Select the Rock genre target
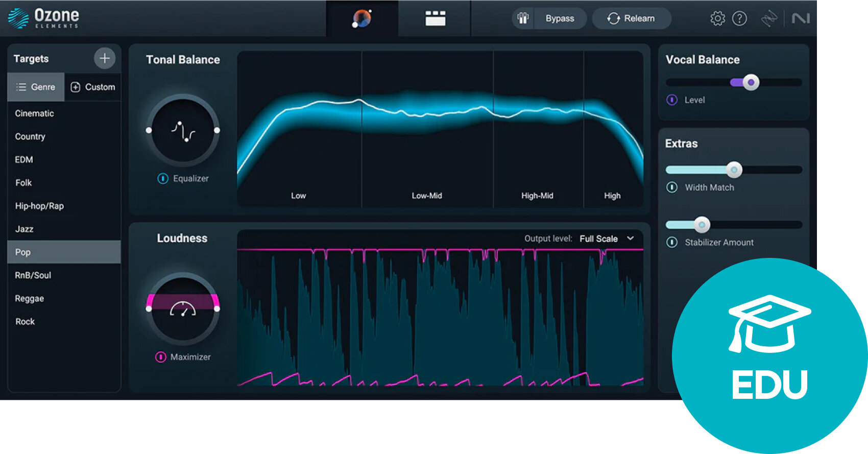Viewport: 868px width, 454px height. click(x=64, y=321)
